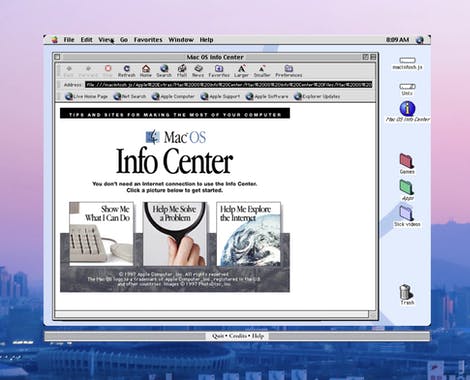This screenshot has width=470, height=380.
Task: Open the Apple Support favorite link
Action: 220,96
